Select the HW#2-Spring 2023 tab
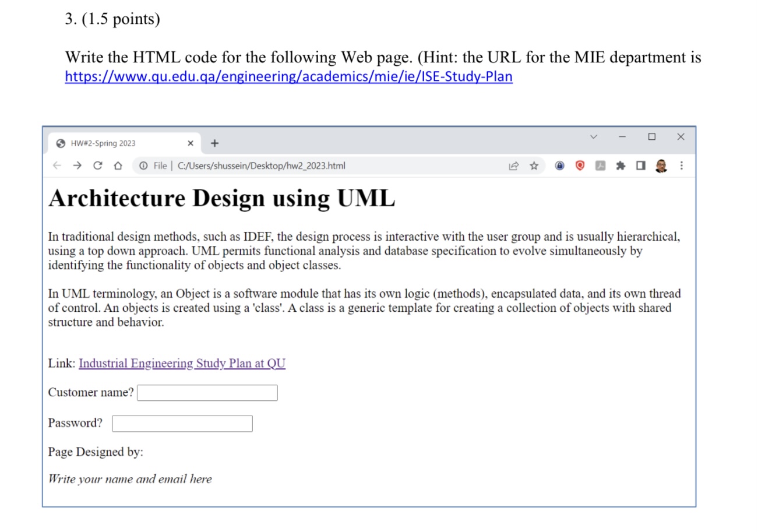 124,143
